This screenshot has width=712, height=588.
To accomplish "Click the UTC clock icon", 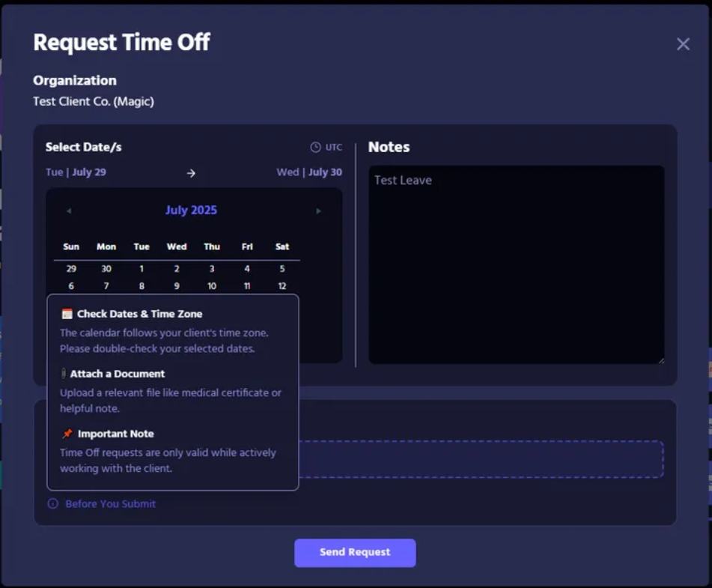I will [315, 148].
